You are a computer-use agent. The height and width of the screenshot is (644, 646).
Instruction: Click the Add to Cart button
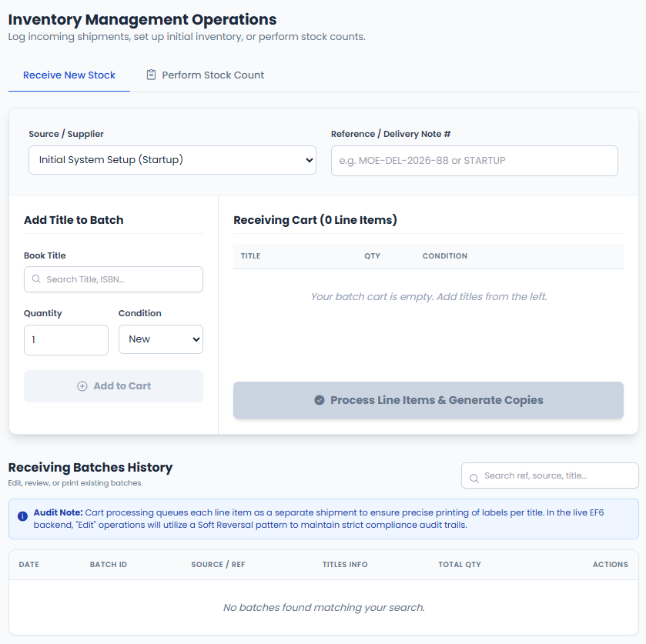(x=113, y=386)
